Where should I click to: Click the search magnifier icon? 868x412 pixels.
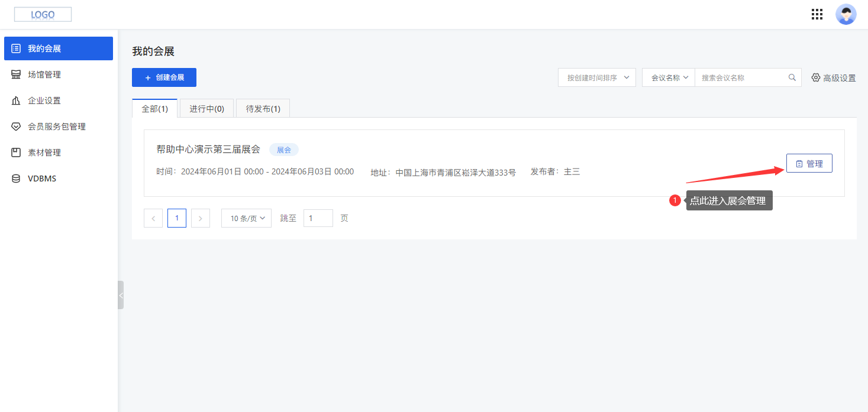click(792, 77)
